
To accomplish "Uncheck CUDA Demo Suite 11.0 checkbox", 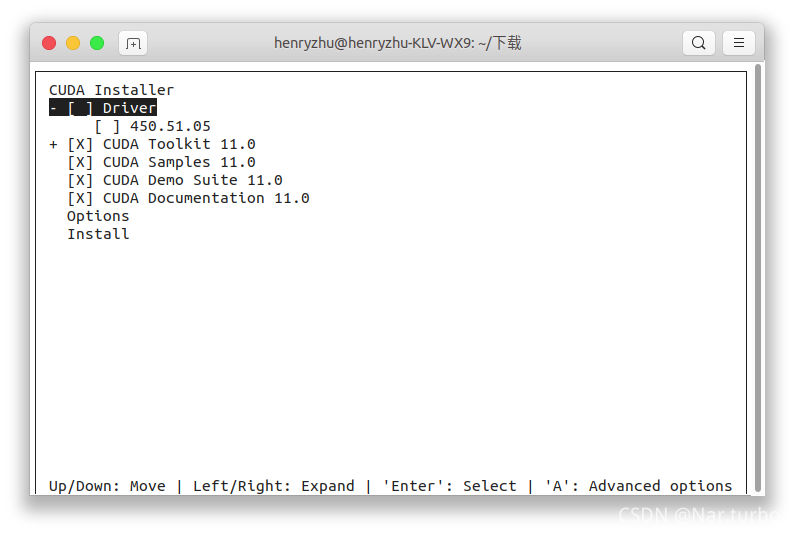I will click(80, 181).
